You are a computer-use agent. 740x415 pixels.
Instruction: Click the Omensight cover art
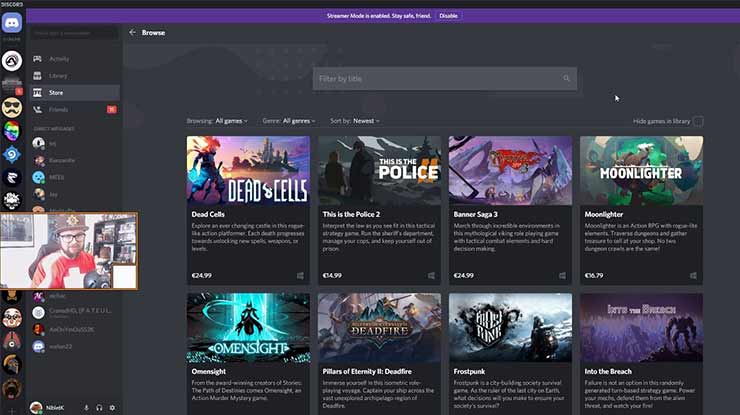pyautogui.click(x=248, y=328)
